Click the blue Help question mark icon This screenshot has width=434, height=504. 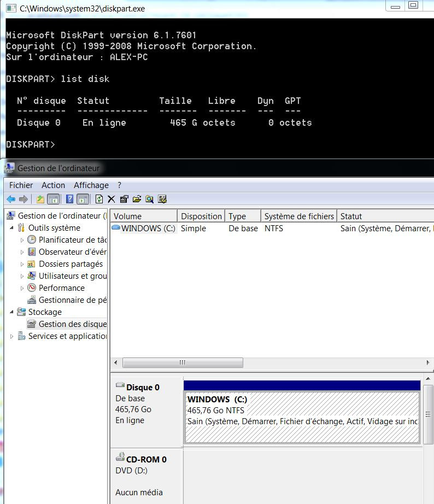point(70,199)
